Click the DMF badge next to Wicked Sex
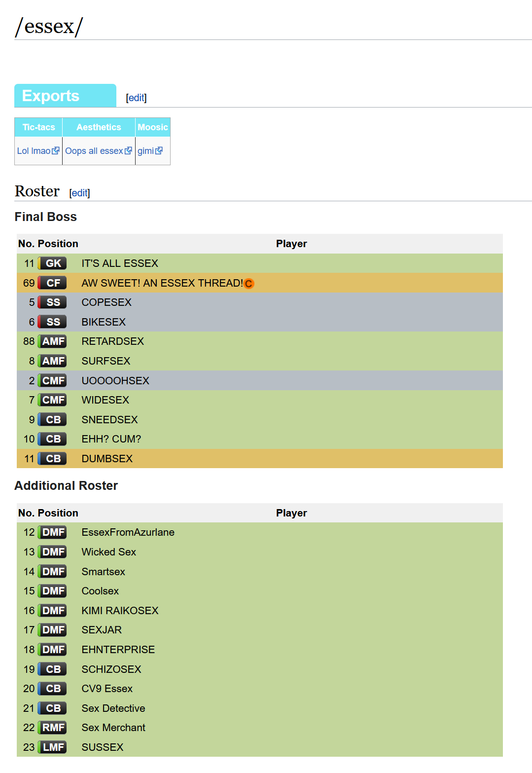Viewport: 532px width, 773px height. [x=52, y=552]
